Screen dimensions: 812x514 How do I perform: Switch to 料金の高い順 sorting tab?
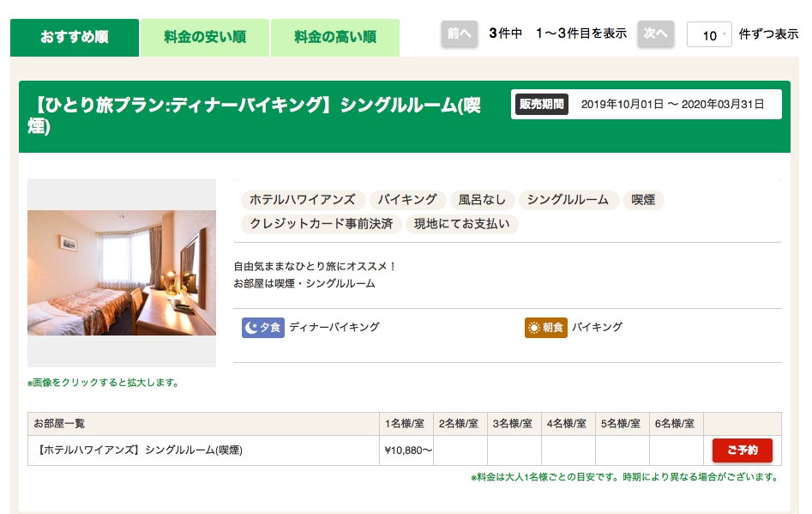(335, 37)
